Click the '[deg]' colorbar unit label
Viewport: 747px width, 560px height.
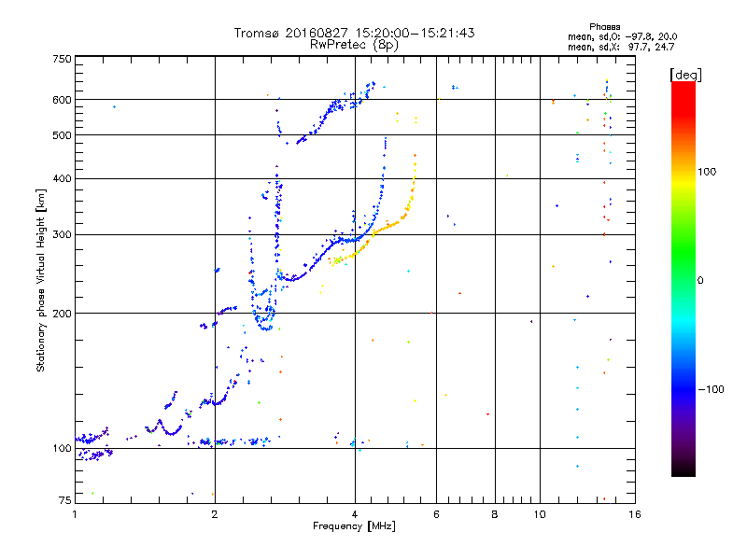685,75
